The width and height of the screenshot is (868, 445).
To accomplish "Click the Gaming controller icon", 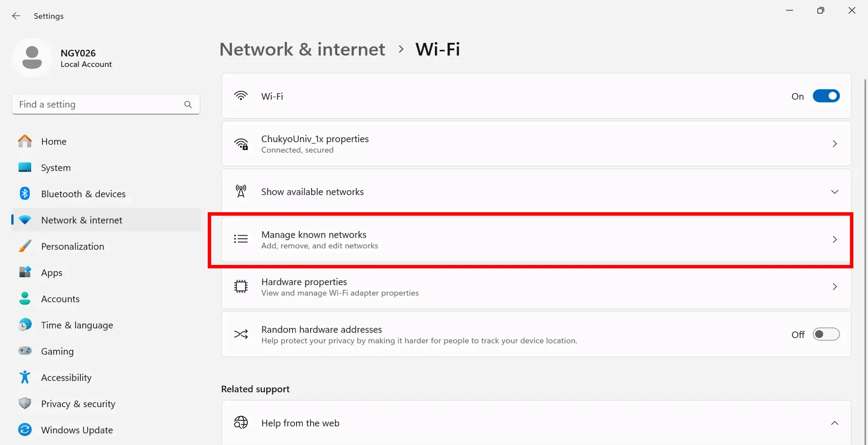I will tap(25, 351).
